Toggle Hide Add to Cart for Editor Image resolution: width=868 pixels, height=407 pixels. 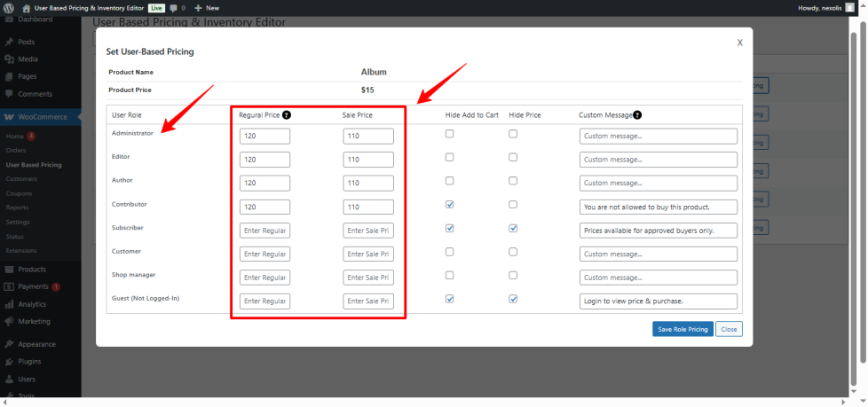449,157
